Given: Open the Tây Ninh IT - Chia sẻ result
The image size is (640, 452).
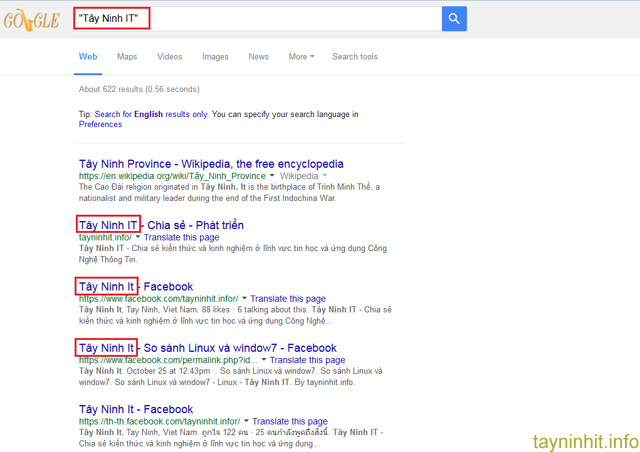Looking at the screenshot, I should (x=161, y=225).
